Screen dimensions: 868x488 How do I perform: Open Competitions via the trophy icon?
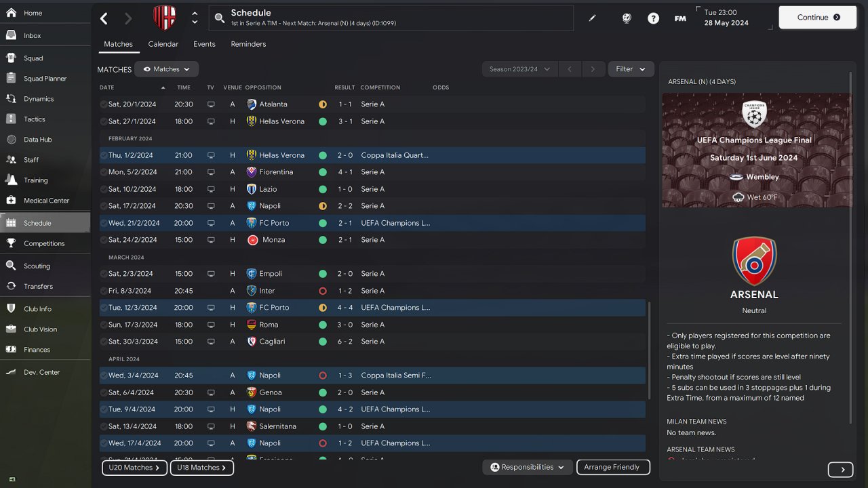[11, 243]
